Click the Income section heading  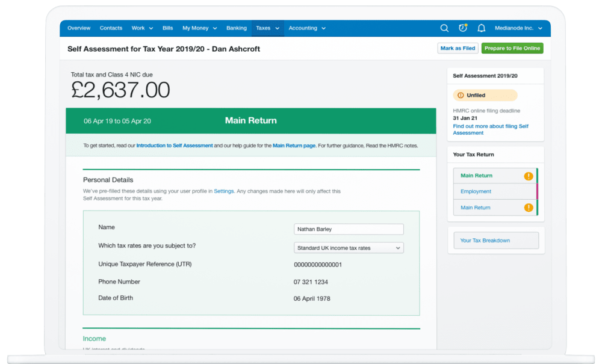tap(94, 339)
